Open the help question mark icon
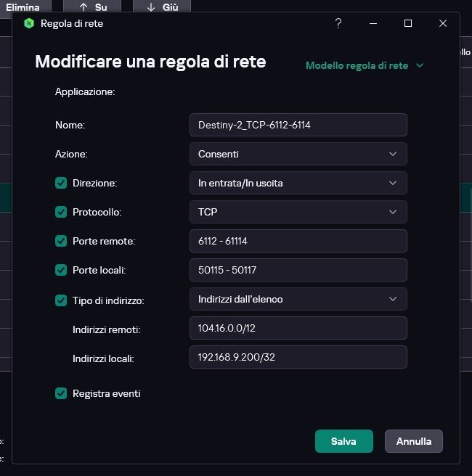The height and width of the screenshot is (476, 472). [x=338, y=23]
